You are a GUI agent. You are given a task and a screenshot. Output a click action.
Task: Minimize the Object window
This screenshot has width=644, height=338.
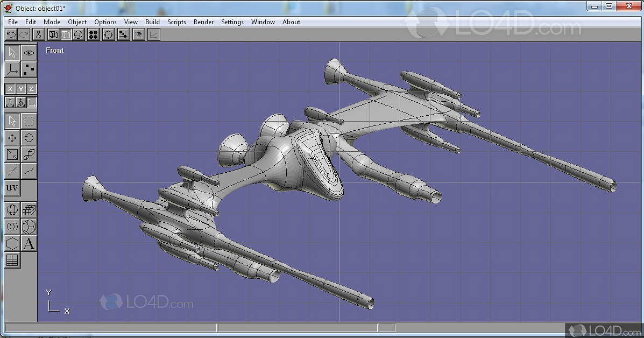coord(595,6)
